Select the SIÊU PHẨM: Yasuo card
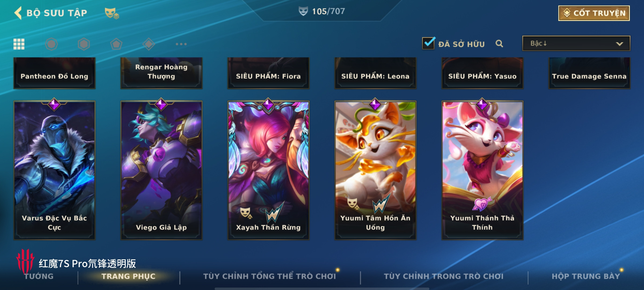The image size is (644, 290). [482, 73]
